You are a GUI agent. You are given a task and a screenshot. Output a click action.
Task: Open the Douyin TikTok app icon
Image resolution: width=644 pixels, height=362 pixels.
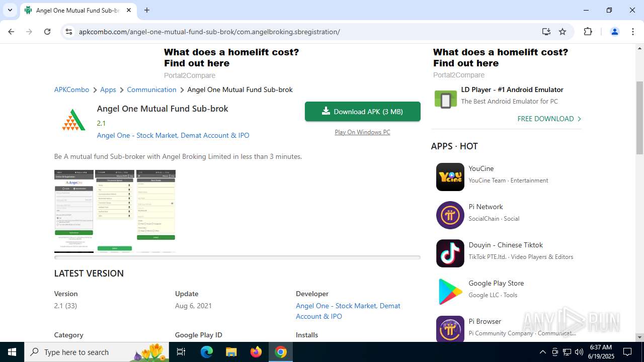point(450,253)
